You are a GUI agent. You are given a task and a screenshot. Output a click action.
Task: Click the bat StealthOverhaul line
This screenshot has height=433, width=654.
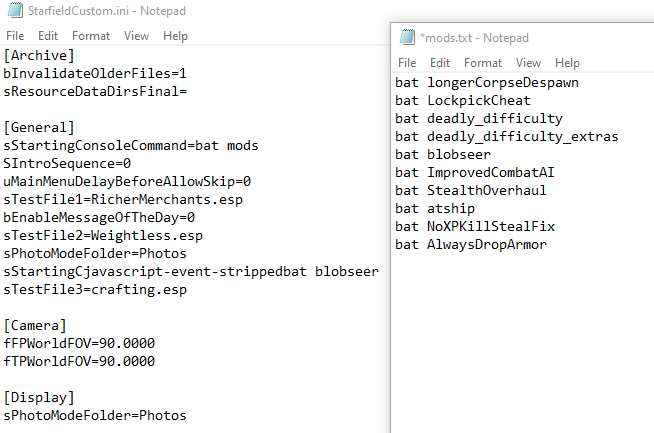[x=471, y=191]
